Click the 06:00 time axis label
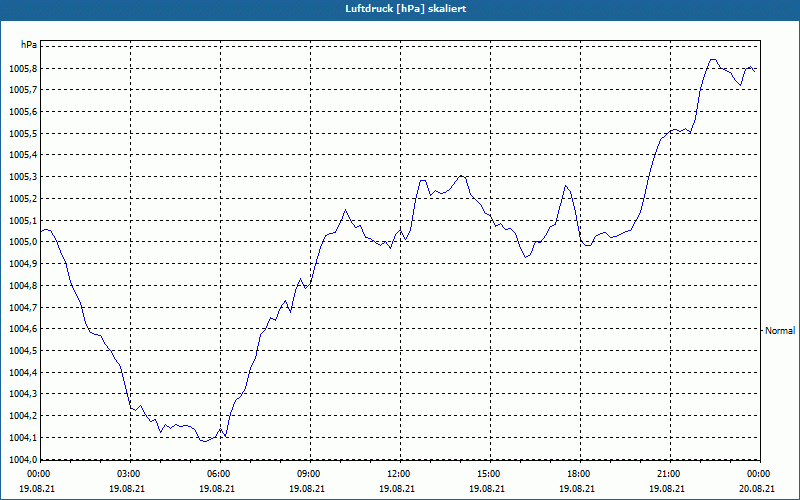The image size is (800, 500). (220, 474)
